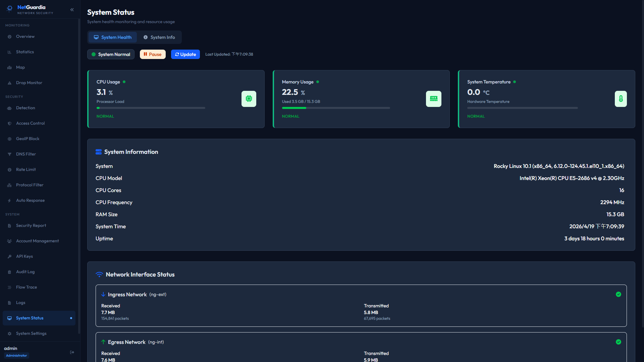Screen dimensions: 644x362
Task: Select Flow Trace label in sidebar
Action: [x=26, y=287]
